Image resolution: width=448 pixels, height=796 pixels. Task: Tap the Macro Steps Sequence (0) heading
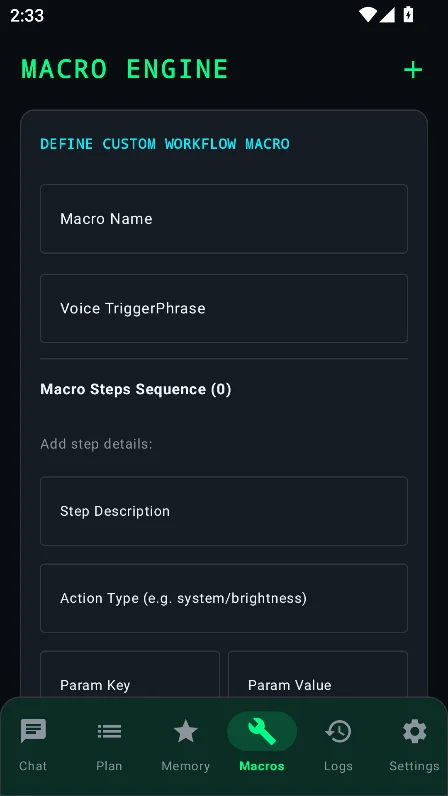[136, 389]
